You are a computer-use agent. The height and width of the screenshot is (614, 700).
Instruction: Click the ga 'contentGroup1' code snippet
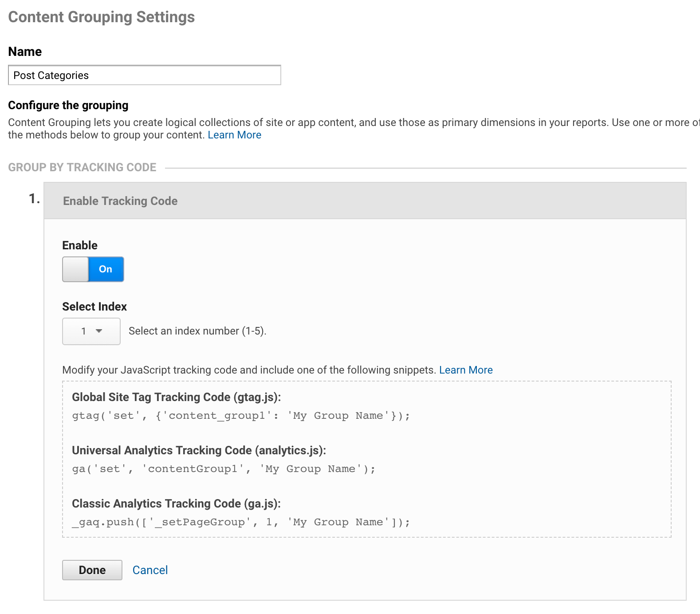[224, 469]
